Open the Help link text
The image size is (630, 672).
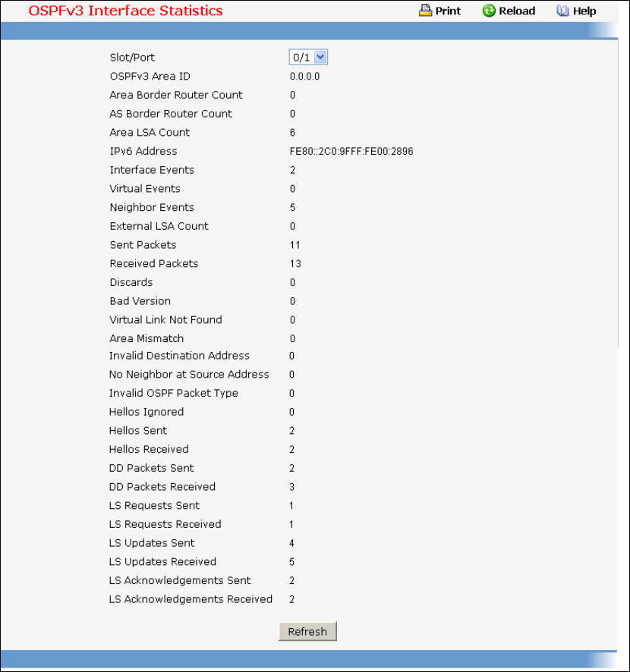click(584, 11)
